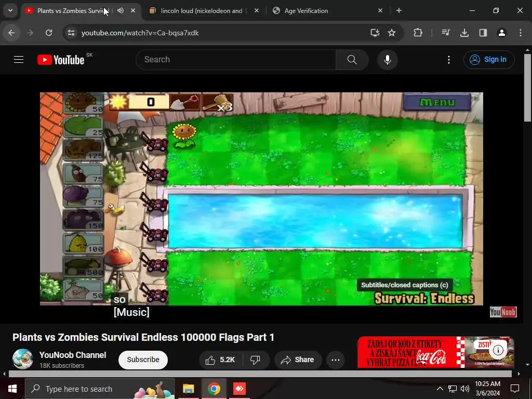Reload the current page
The width and height of the screenshot is (532, 399).
click(49, 33)
